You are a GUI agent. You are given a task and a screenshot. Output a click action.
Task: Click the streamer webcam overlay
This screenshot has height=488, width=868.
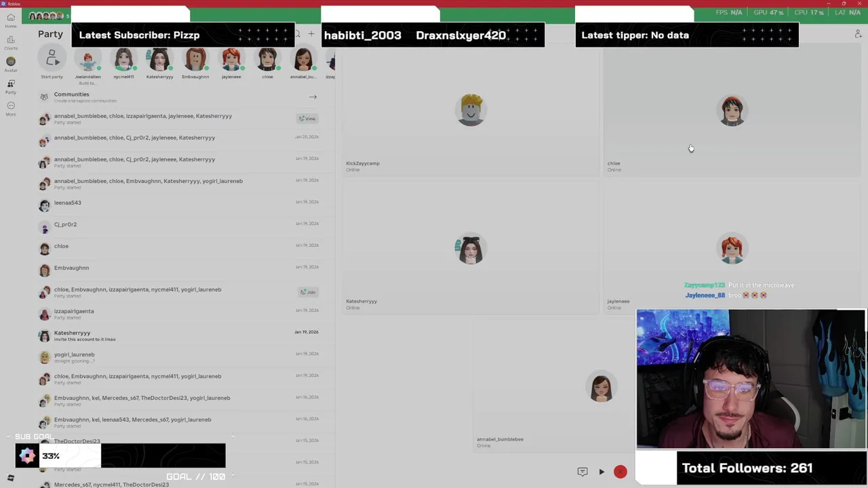(751, 380)
